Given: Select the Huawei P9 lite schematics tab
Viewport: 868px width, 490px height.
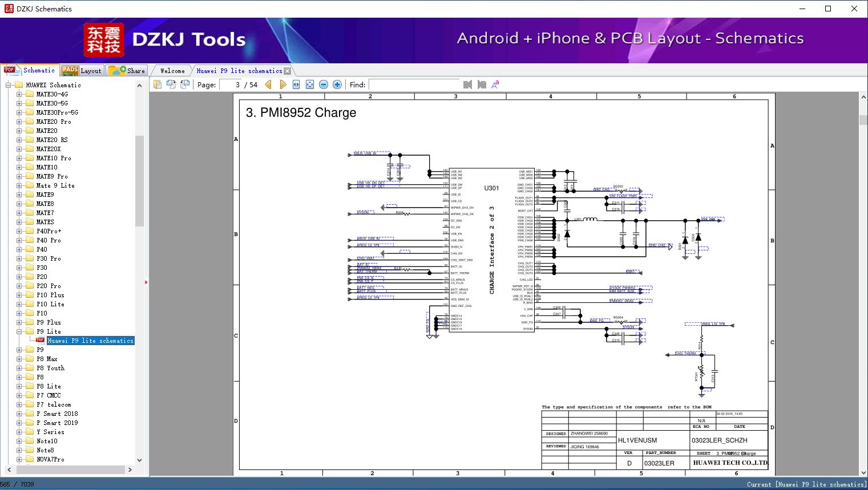Looking at the screenshot, I should pos(239,71).
